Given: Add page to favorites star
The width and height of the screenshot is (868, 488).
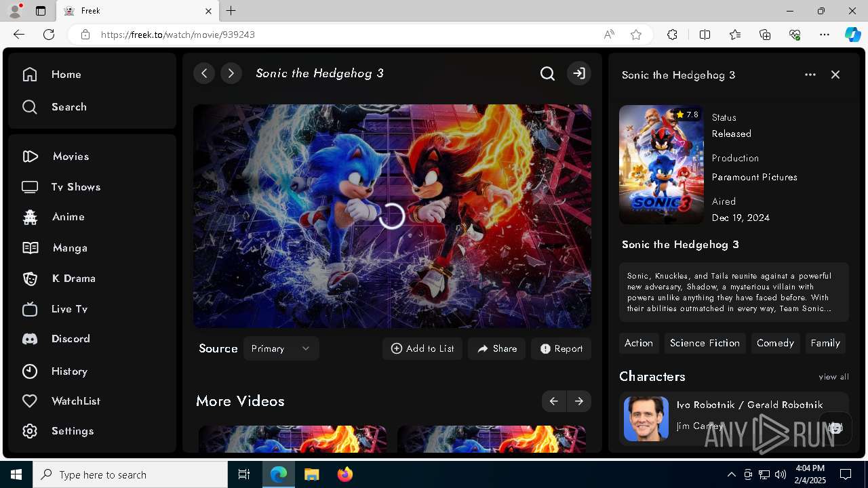Looking at the screenshot, I should (x=636, y=35).
